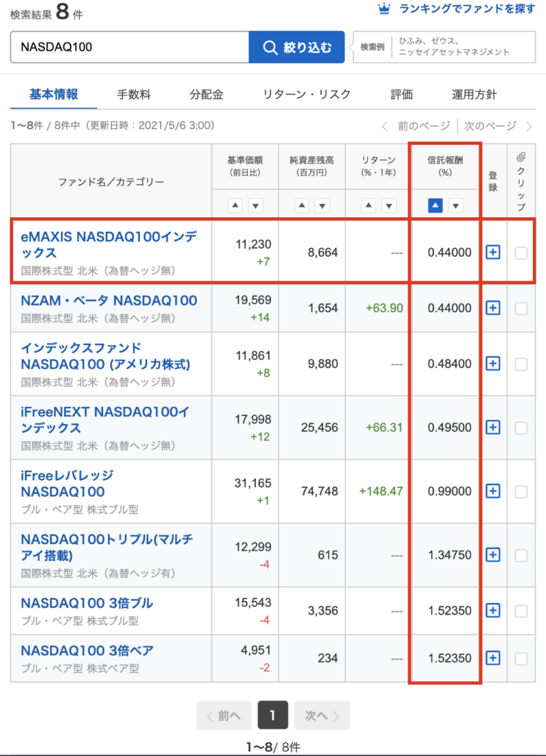Sort 純資産残高 descending with down arrow
This screenshot has width=546, height=756.
[322, 206]
